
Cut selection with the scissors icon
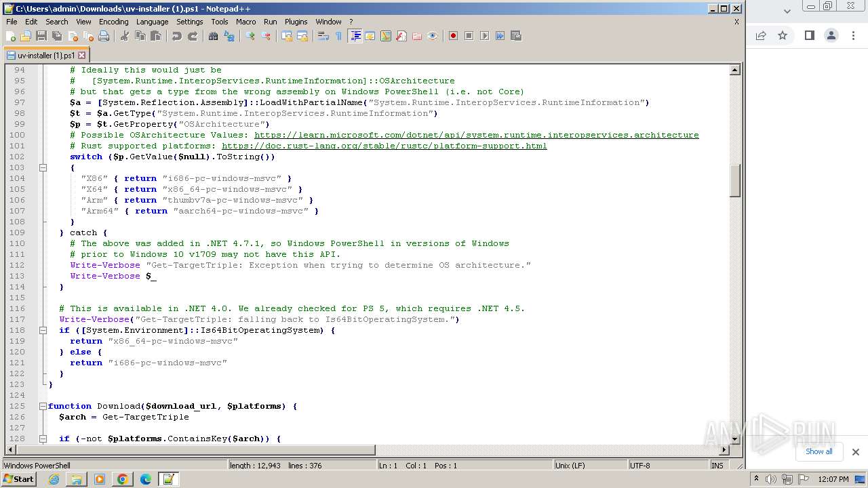pyautogui.click(x=125, y=36)
